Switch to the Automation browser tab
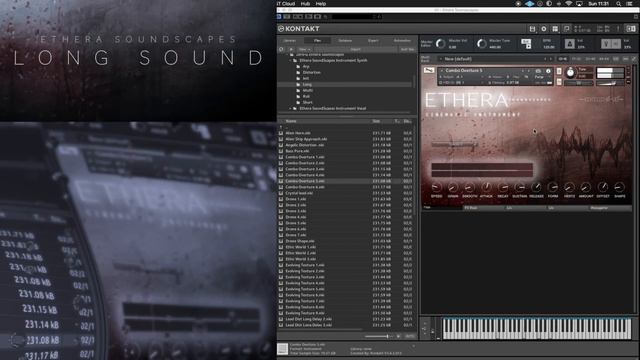Screen dimensions: 640x360 [x=402, y=40]
